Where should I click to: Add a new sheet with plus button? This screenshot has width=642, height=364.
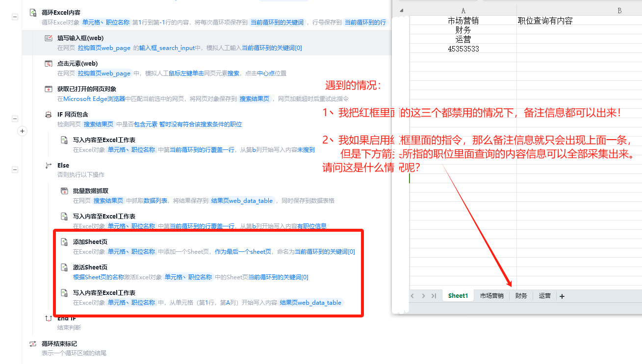click(562, 296)
